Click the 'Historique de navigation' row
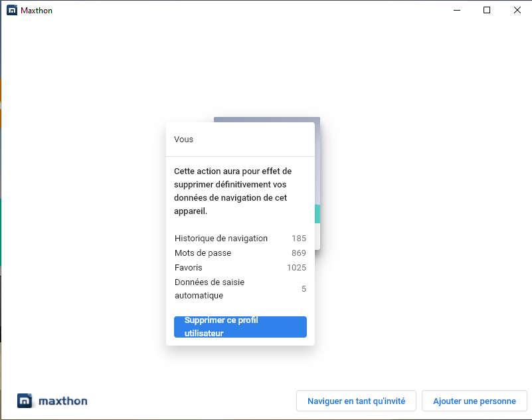532x420 pixels. 240,239
